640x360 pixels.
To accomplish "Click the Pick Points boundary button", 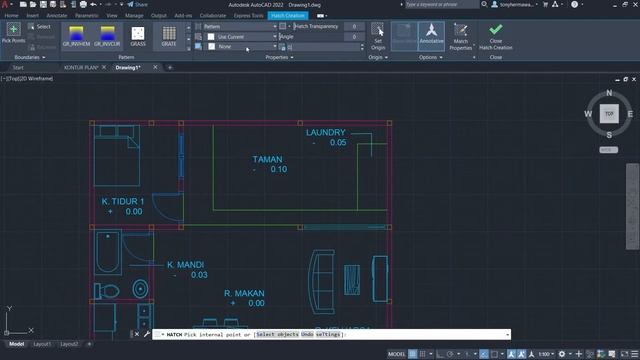I will click(x=13, y=33).
